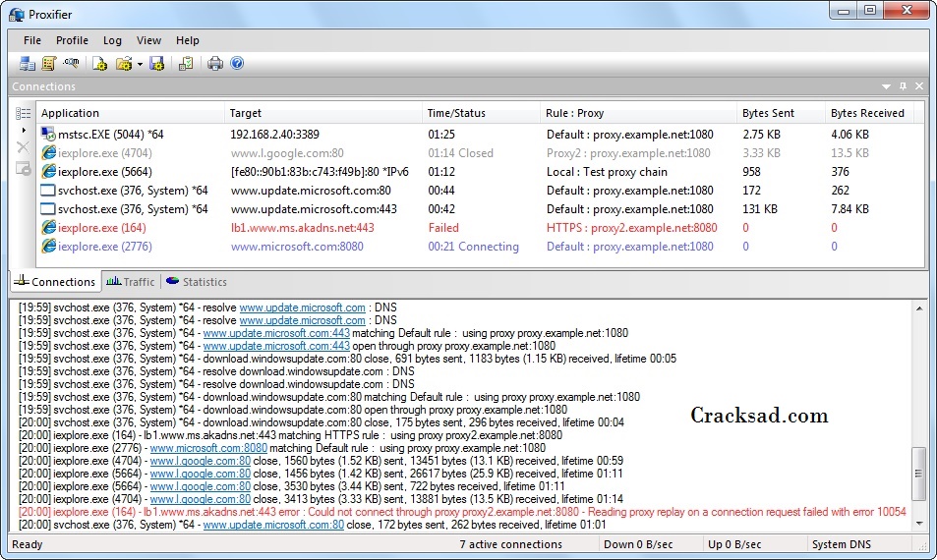This screenshot has width=937, height=560.
Task: Save the profile with floppy icon
Action: (157, 63)
